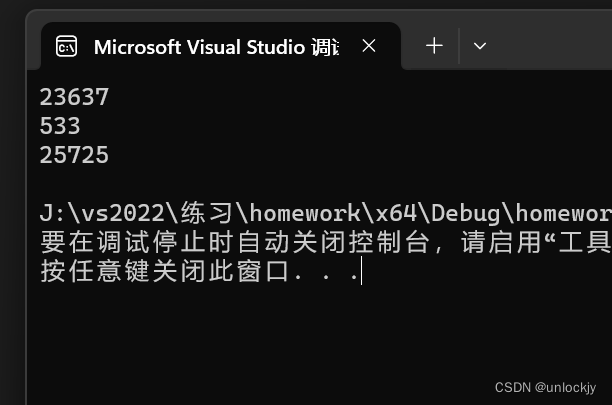Click the line about auto-closing the console

[326, 242]
